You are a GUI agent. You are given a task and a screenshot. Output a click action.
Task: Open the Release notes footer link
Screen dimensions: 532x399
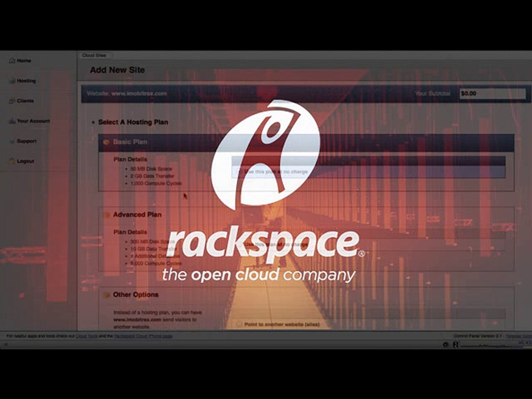(518, 336)
